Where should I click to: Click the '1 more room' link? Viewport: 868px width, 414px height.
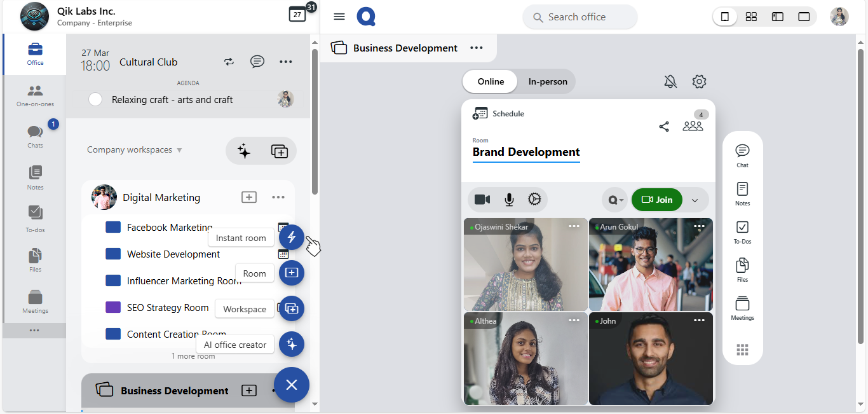pyautogui.click(x=193, y=356)
